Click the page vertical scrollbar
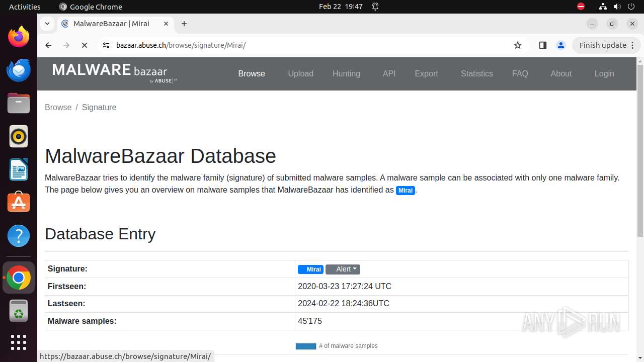644x362 pixels. click(x=640, y=151)
